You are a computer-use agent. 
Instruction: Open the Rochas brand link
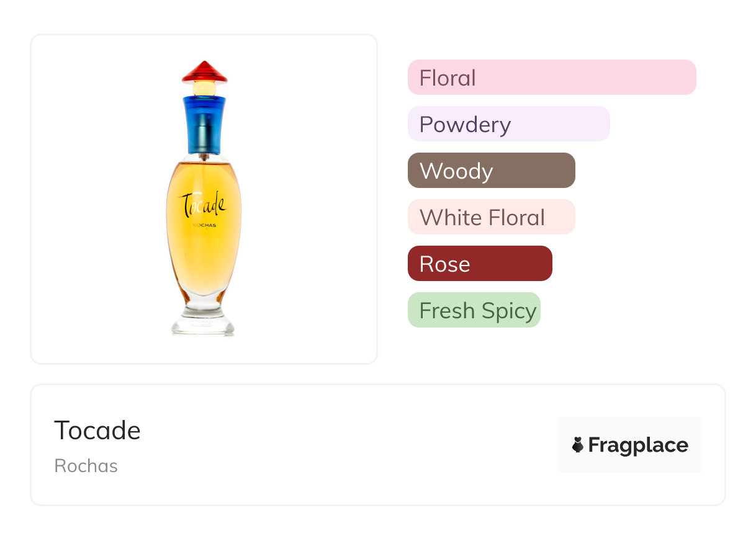86,466
